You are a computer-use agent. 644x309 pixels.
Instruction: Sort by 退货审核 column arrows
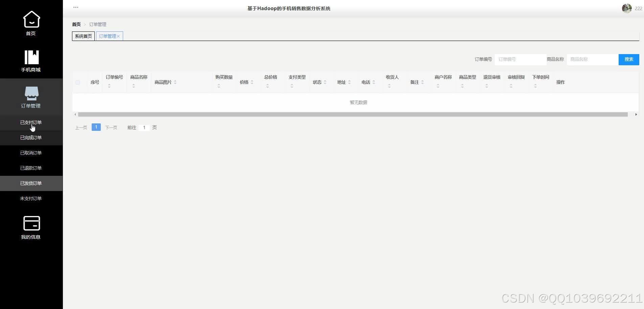point(487,86)
